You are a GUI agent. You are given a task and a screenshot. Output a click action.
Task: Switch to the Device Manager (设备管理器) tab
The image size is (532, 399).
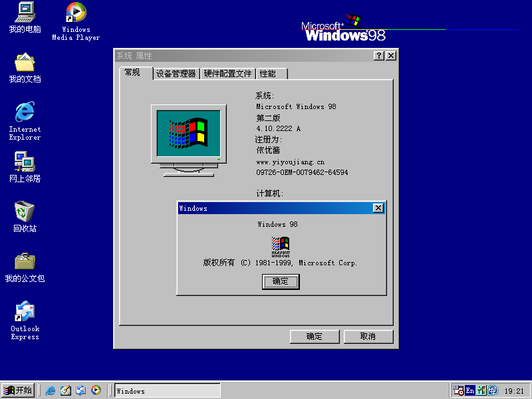tap(175, 73)
